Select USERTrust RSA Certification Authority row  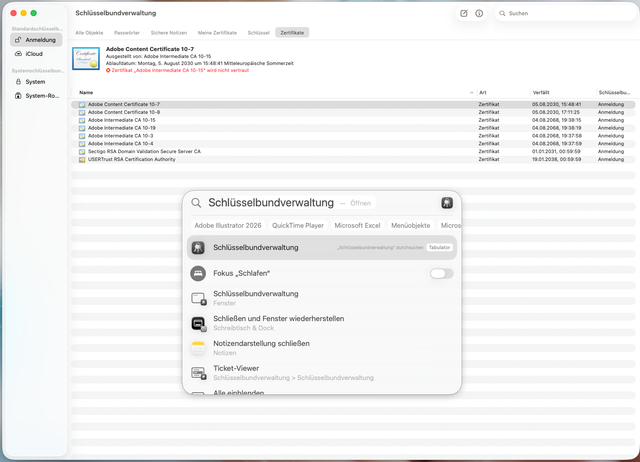point(353,159)
